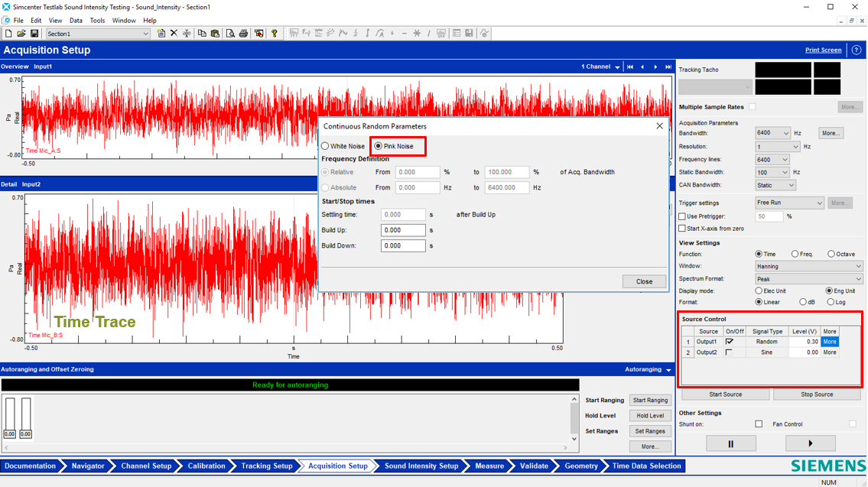This screenshot has height=487, width=868.
Task: Open the CAN Bandwidth dropdown
Action: pyautogui.click(x=775, y=185)
